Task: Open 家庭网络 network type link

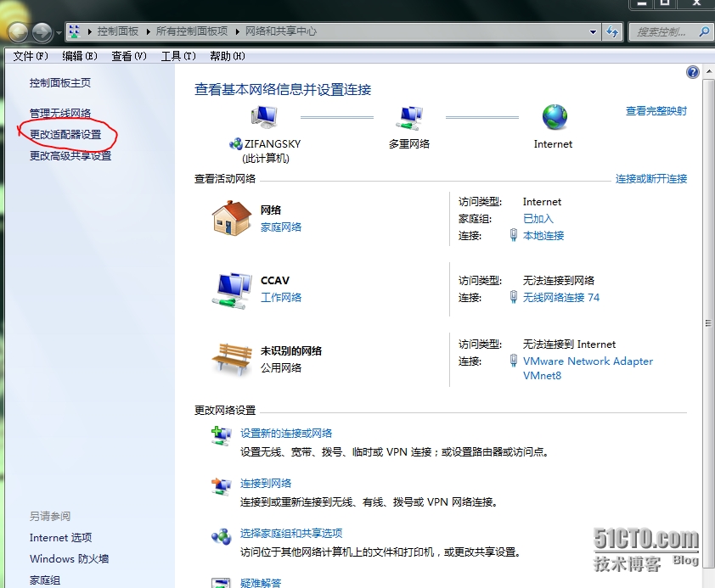Action: pos(281,227)
